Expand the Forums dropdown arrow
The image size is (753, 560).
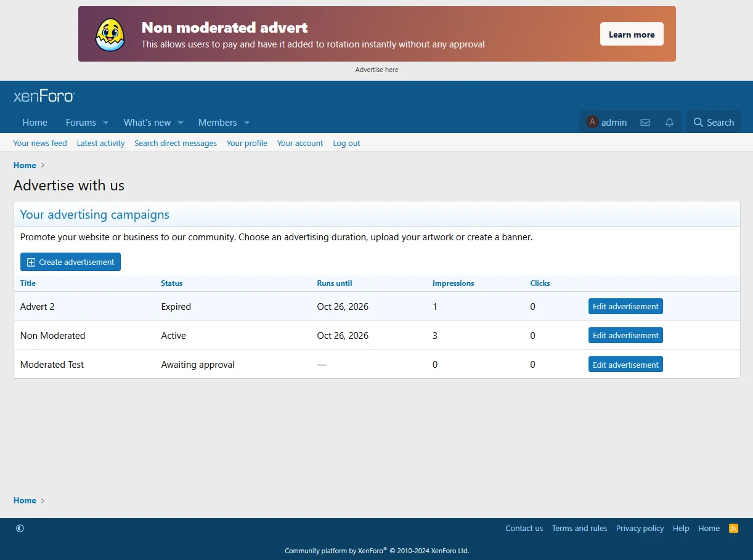coord(105,123)
